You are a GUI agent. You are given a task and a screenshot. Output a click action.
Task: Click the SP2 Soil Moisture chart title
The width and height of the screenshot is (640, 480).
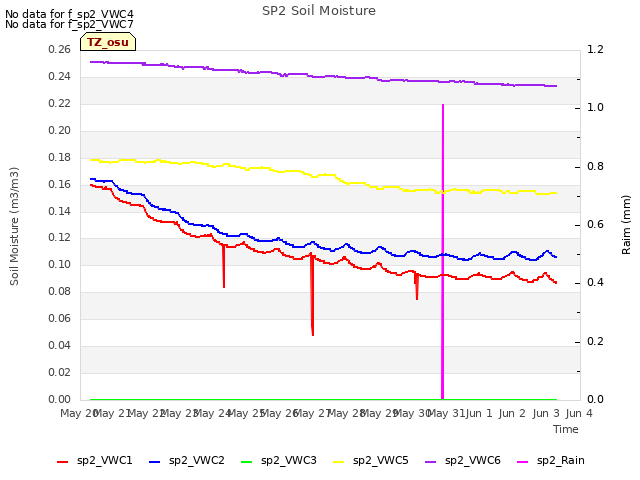click(x=319, y=11)
